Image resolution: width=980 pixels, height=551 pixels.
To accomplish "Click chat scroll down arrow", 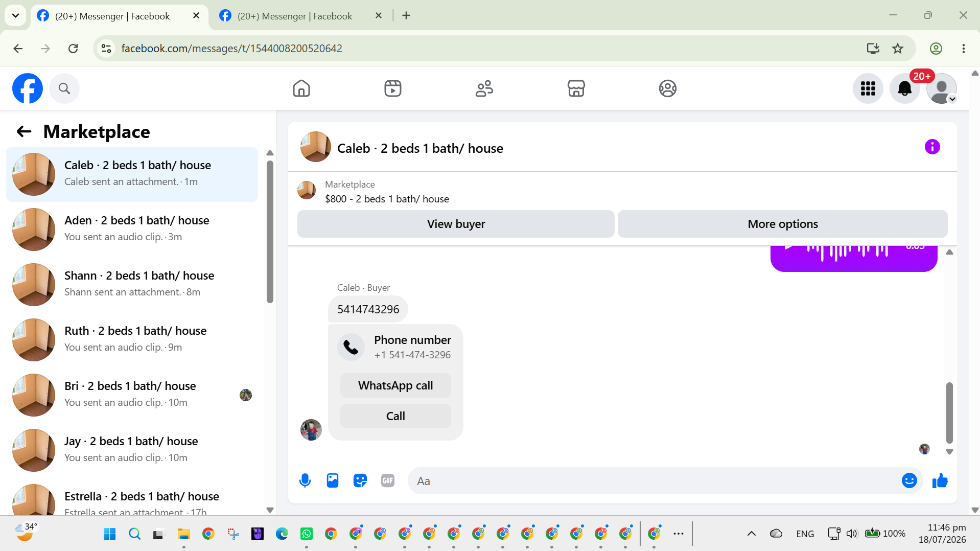I will pos(949,452).
